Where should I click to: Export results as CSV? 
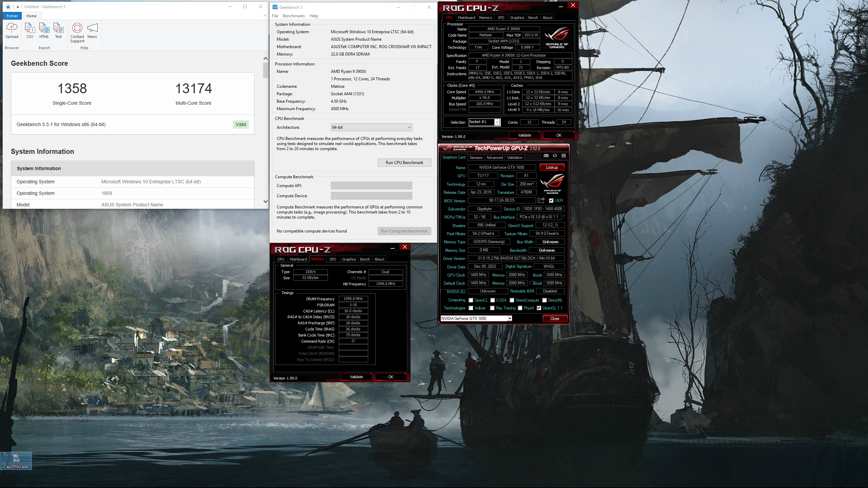pyautogui.click(x=30, y=31)
